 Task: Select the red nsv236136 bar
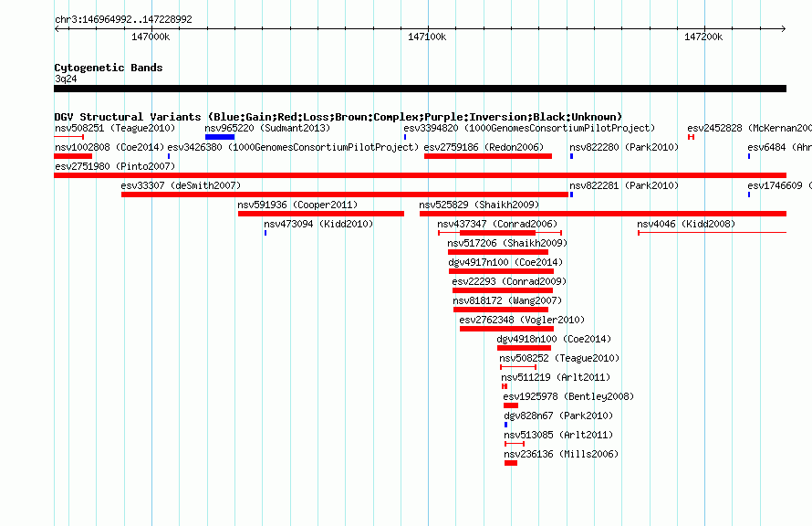(511, 463)
